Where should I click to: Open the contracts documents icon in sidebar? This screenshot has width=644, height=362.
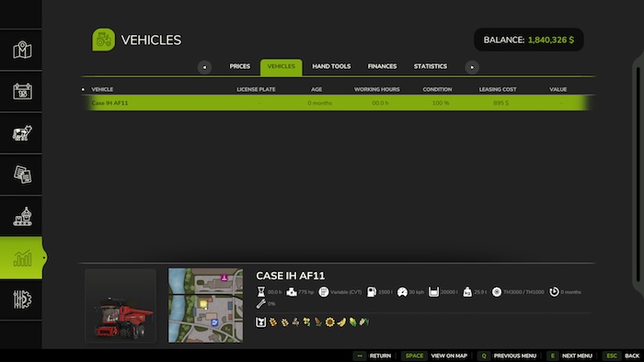[22, 175]
